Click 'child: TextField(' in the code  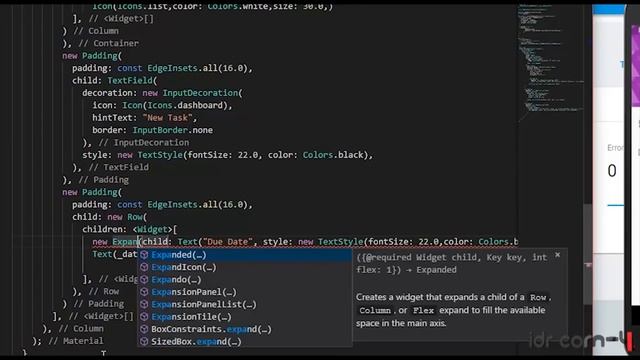pos(114,80)
